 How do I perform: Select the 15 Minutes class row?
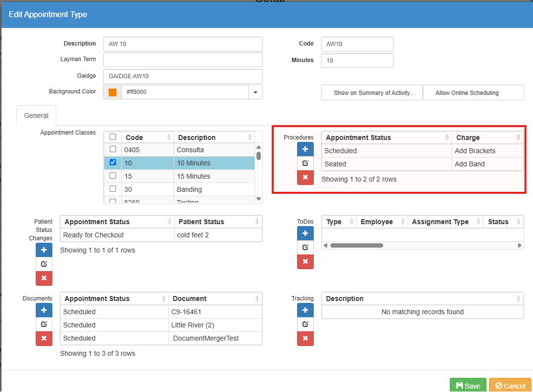tap(180, 176)
